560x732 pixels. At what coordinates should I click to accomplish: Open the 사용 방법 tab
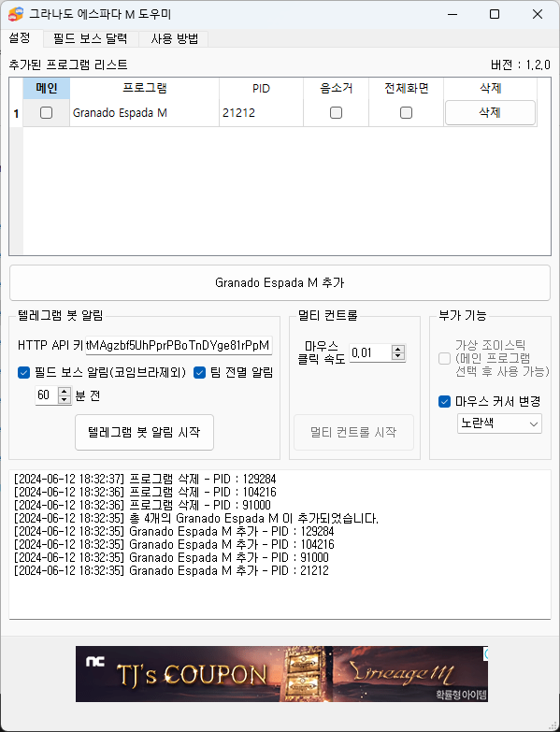174,38
